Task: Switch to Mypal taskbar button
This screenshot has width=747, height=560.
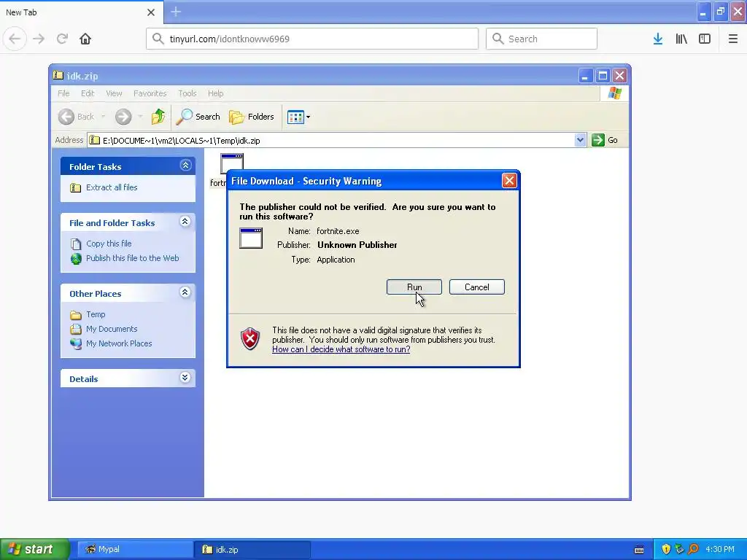Action: (x=135, y=549)
